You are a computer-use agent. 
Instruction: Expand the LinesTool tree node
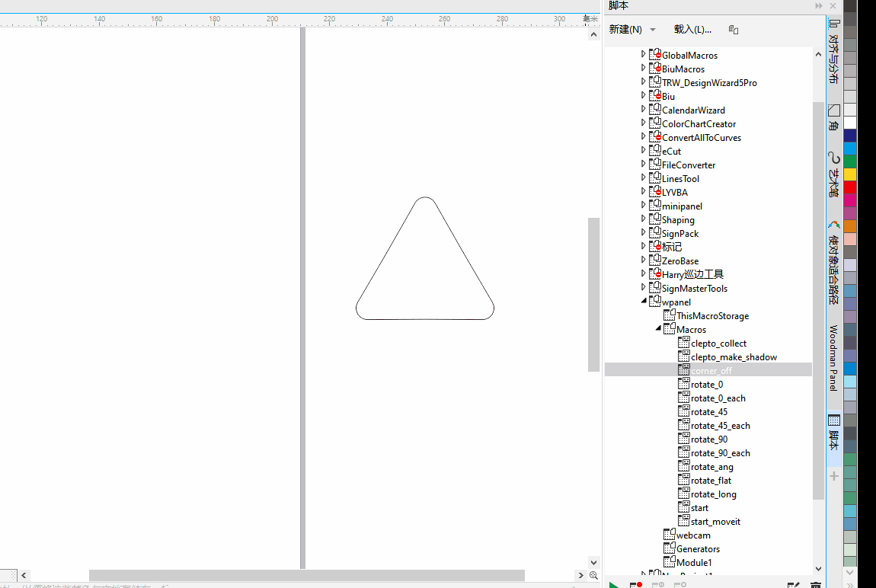[x=643, y=177]
